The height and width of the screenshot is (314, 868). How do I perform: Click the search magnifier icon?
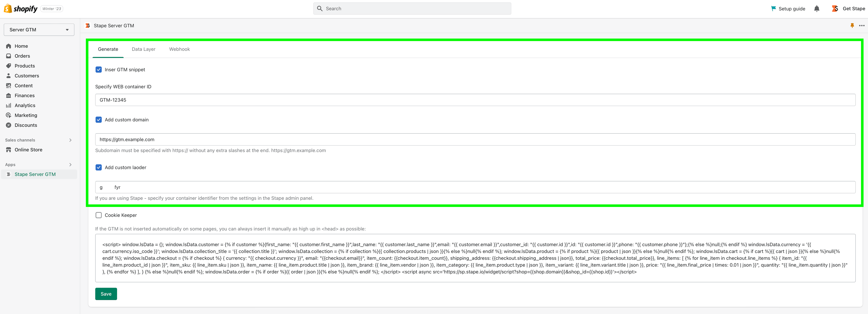click(x=320, y=8)
